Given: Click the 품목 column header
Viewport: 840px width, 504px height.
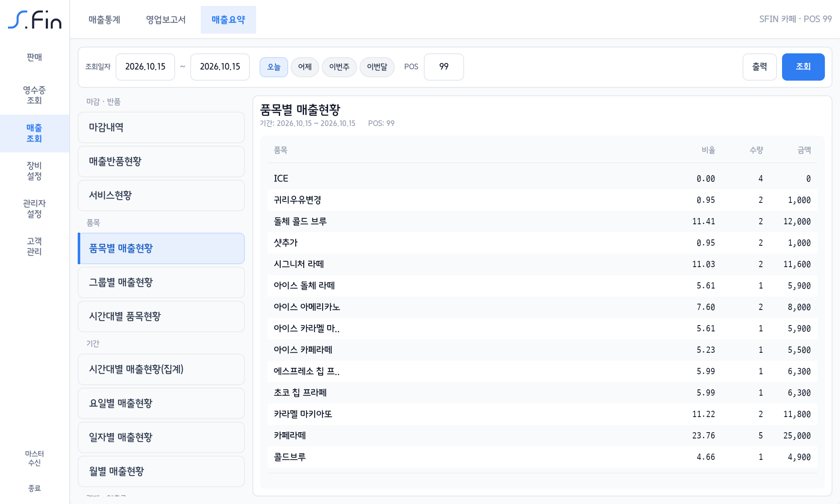Looking at the screenshot, I should [281, 150].
